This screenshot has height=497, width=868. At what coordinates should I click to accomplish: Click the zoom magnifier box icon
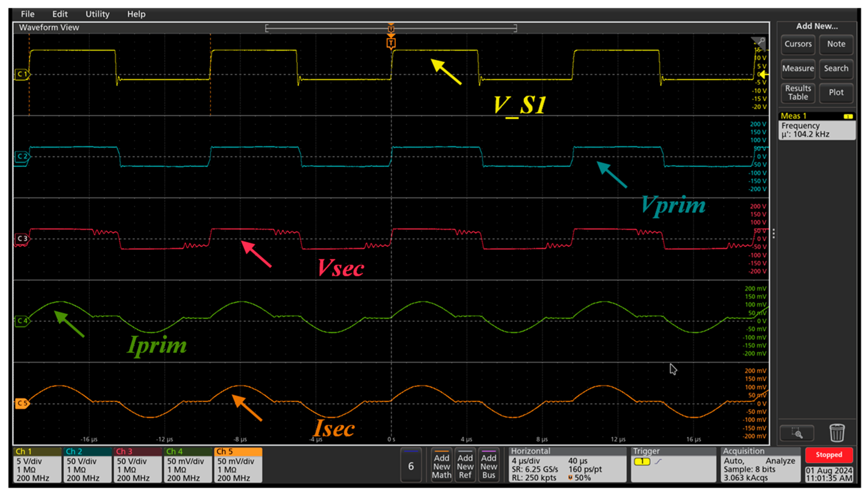(x=797, y=434)
